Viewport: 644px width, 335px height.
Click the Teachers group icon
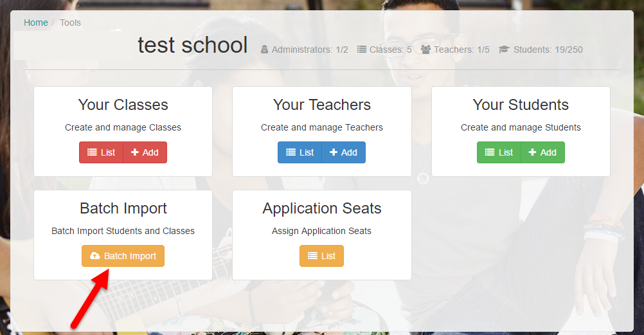tap(426, 50)
